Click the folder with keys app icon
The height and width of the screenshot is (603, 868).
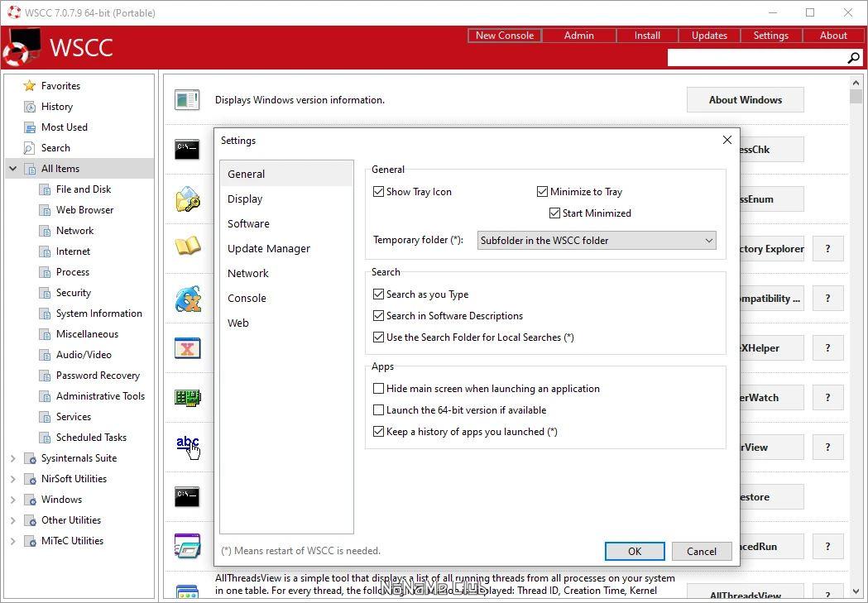(188, 199)
